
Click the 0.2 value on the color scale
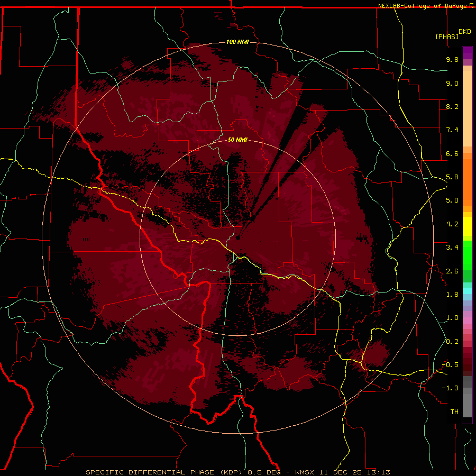pyautogui.click(x=452, y=342)
